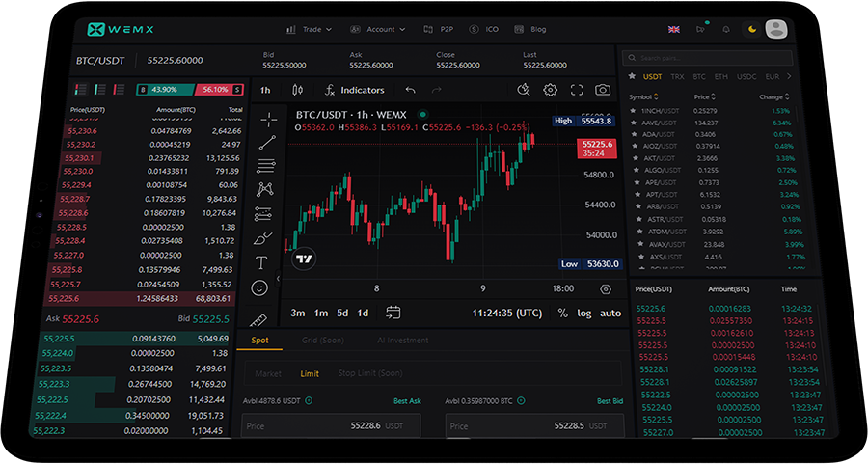Click the WEMX logo
The height and width of the screenshot is (464, 868).
tap(121, 29)
